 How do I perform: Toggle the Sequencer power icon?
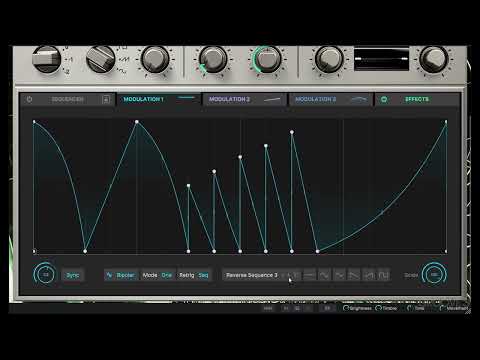coord(29,99)
